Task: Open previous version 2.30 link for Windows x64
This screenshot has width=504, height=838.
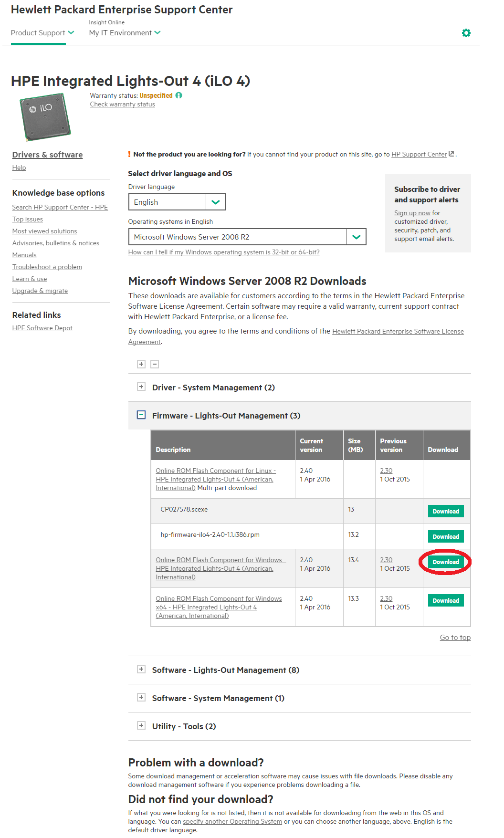Action: (386, 598)
